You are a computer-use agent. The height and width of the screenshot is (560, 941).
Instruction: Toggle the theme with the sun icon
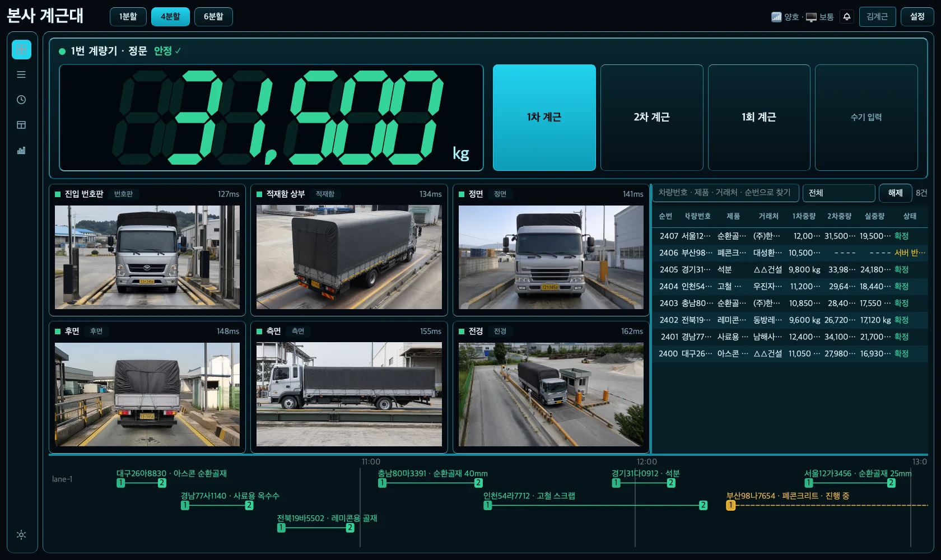21,535
